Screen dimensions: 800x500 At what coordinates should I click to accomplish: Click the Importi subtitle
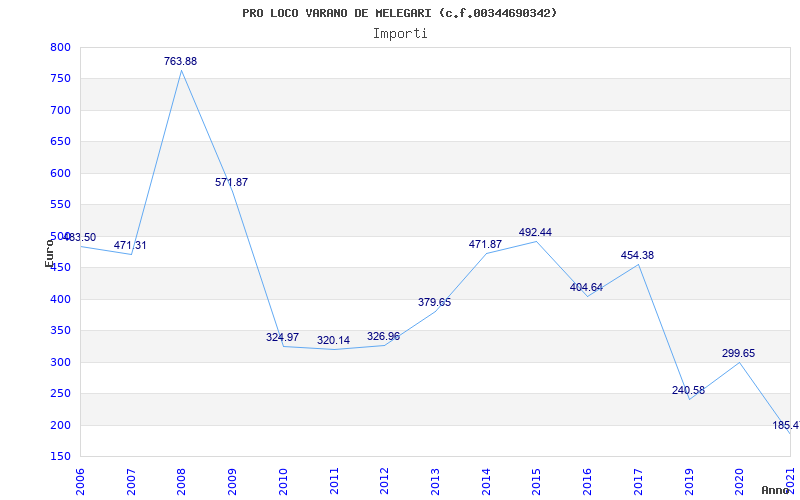tap(400, 34)
